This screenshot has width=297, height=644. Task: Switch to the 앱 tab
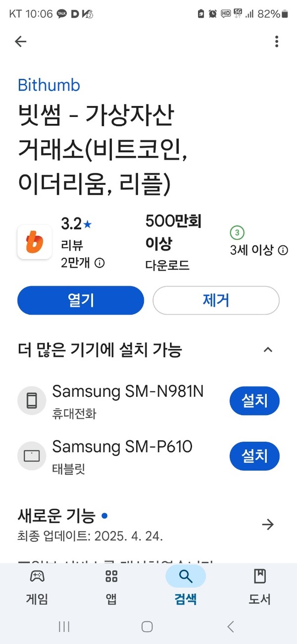(x=111, y=587)
